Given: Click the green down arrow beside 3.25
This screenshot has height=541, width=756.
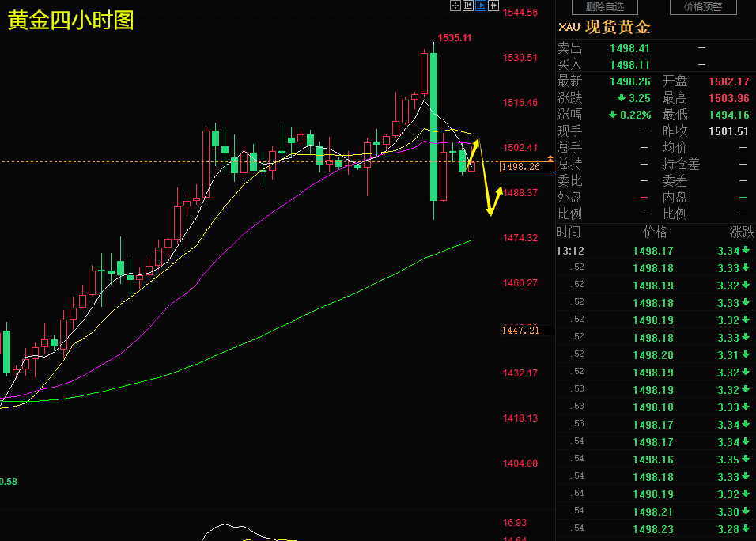Looking at the screenshot, I should [622, 98].
